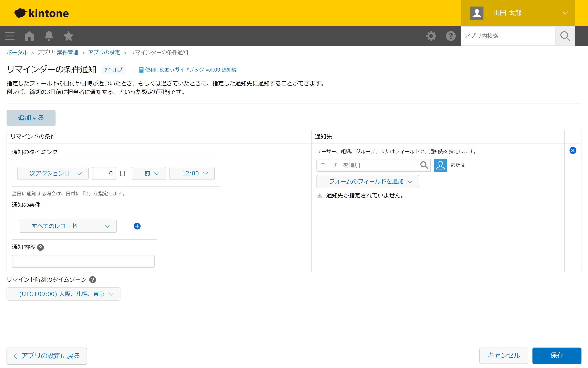This screenshot has width=588, height=368.
Task: Open 便利に使おうガイドブック vol.09 link
Action: [x=188, y=70]
